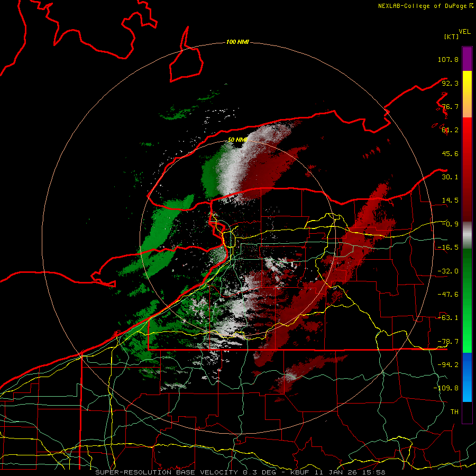Click the yellow segment of velocity color bar
476x476 pixels.
click(x=467, y=94)
